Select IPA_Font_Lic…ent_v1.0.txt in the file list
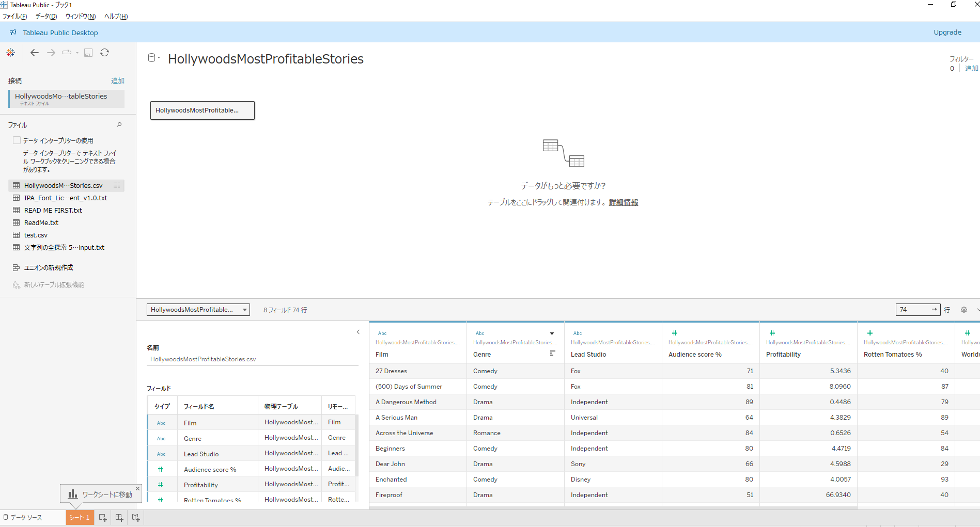 click(66, 198)
